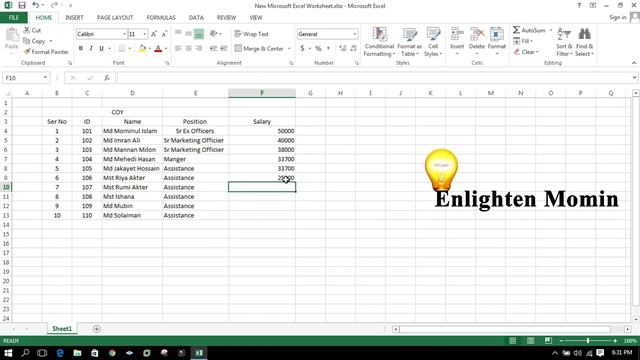The image size is (640, 360).
Task: Apply Comma Style format
Action: 328,49
